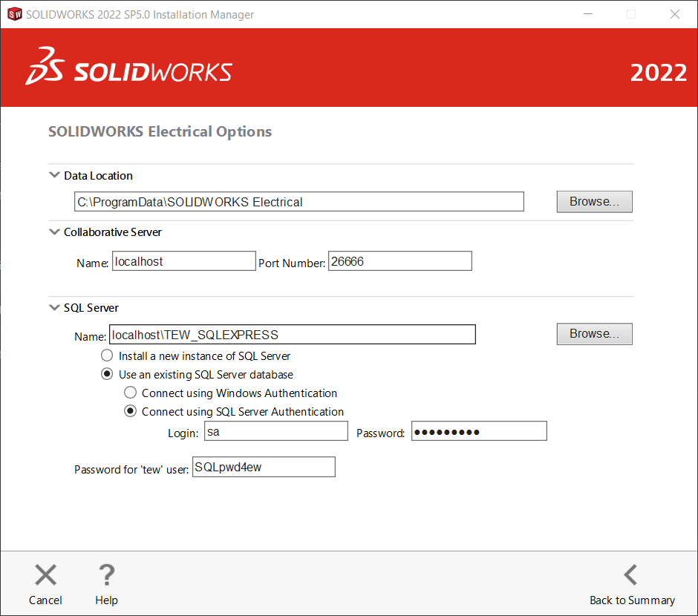Click the Port Number field
Image resolution: width=698 pixels, height=616 pixels.
click(400, 261)
